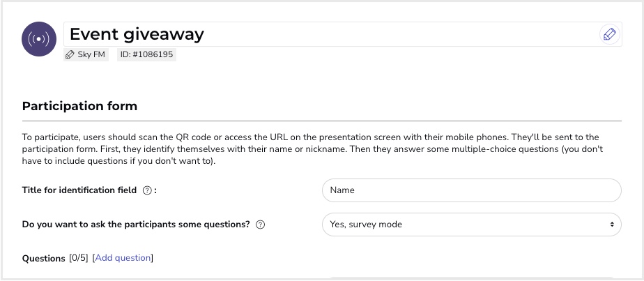Click the ask participants some questions label
This screenshot has width=644, height=281.
(x=136, y=225)
